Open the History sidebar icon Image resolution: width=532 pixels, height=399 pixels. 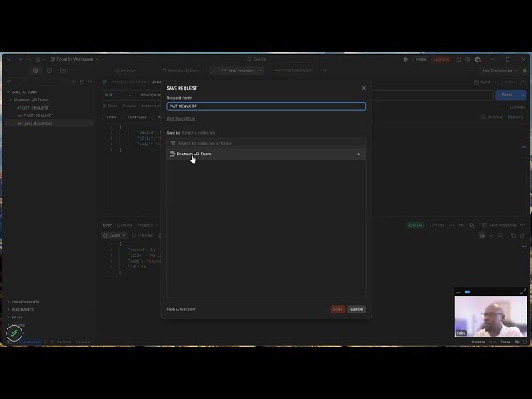pyautogui.click(x=49, y=71)
